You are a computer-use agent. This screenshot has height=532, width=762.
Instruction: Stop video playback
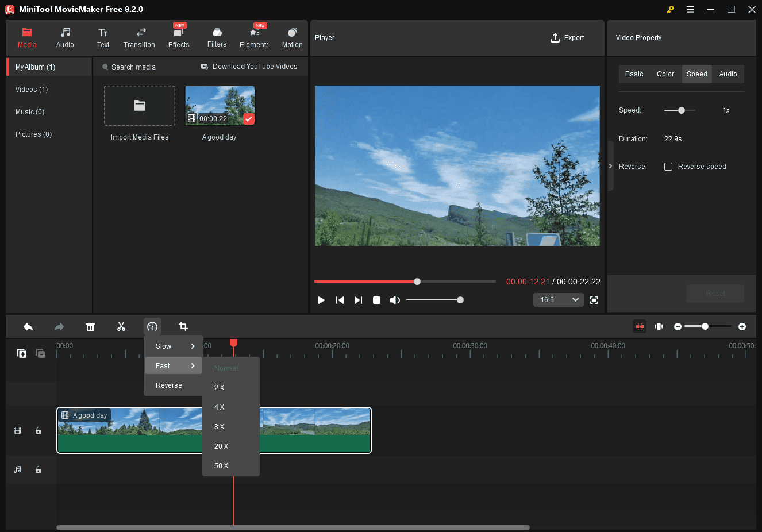click(x=376, y=300)
